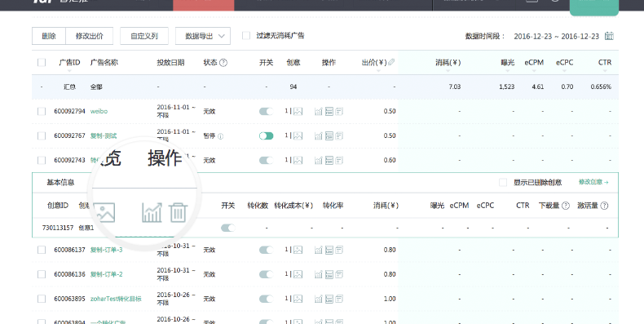The width and height of the screenshot is (644, 324).
Task: Click sort arrow under 曝光 header
Action: click(x=508, y=71)
